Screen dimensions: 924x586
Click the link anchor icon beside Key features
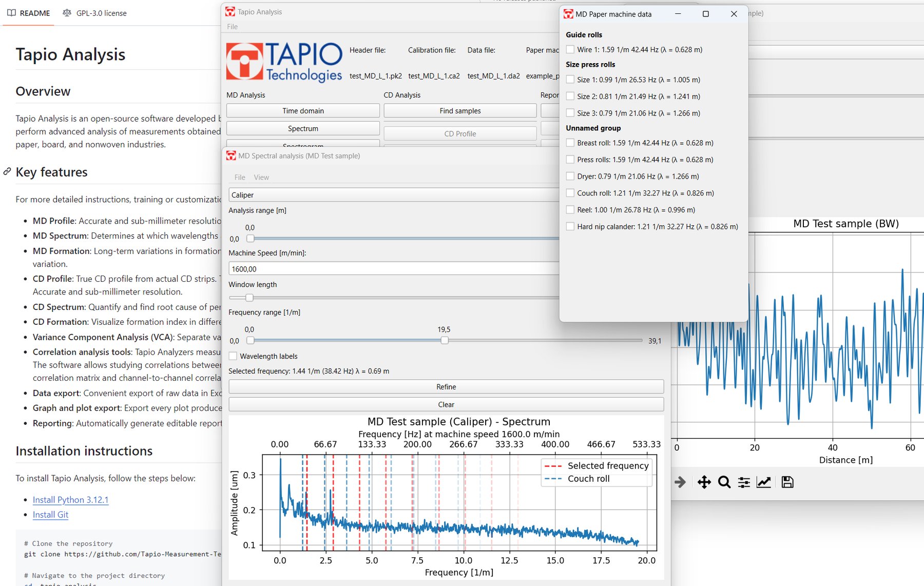(7, 171)
